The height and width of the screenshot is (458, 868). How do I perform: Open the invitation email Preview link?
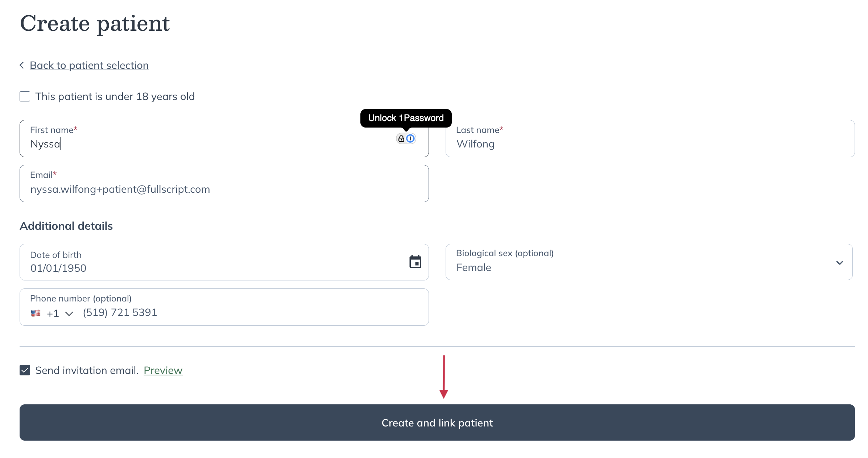pyautogui.click(x=163, y=370)
